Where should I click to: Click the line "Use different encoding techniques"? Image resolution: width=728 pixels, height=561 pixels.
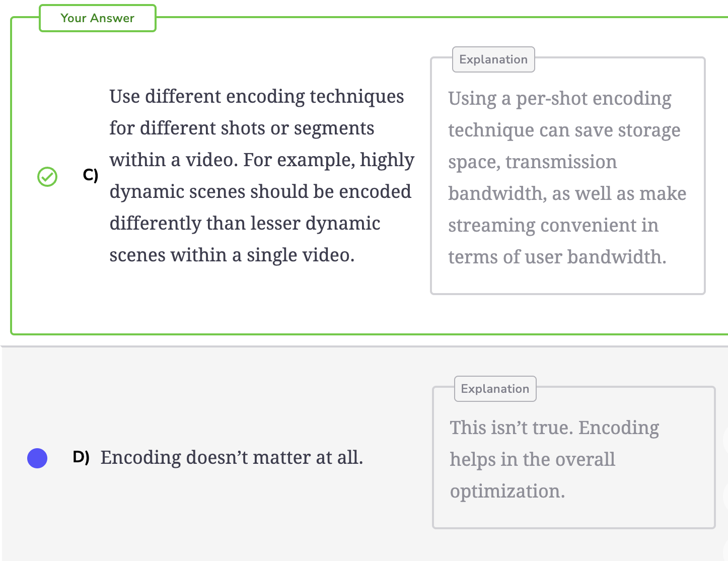(x=257, y=96)
